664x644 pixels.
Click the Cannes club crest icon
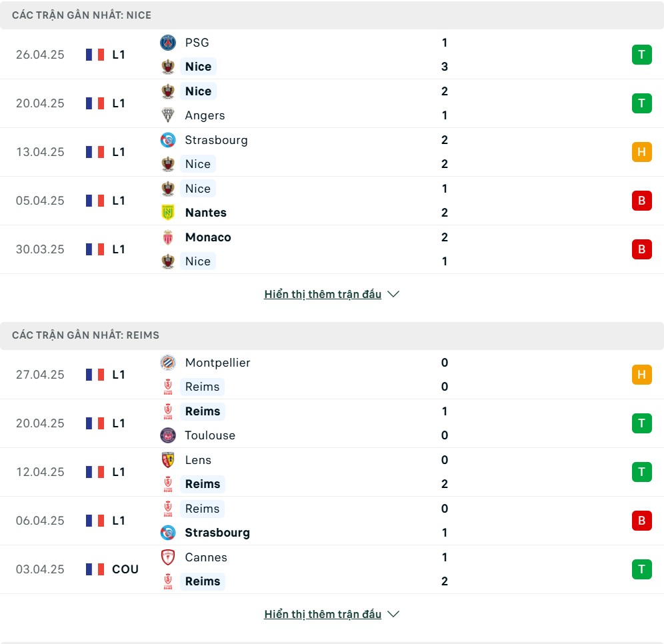168,557
